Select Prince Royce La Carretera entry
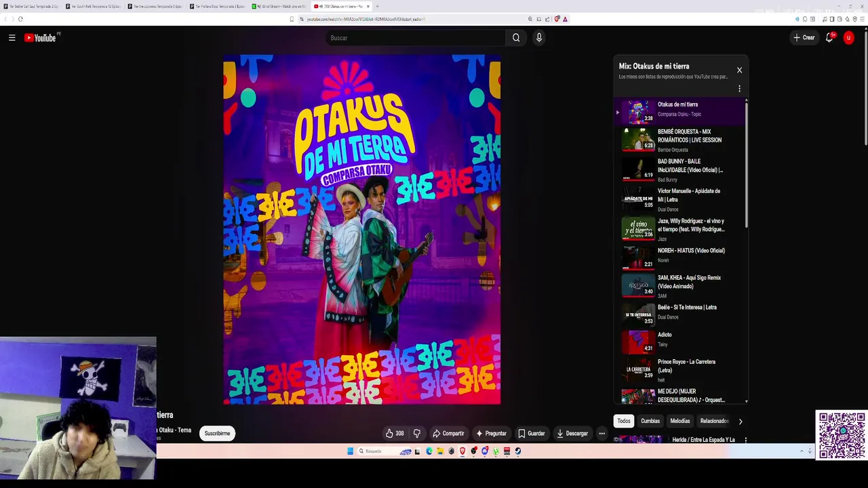Image resolution: width=868 pixels, height=488 pixels. tap(681, 370)
